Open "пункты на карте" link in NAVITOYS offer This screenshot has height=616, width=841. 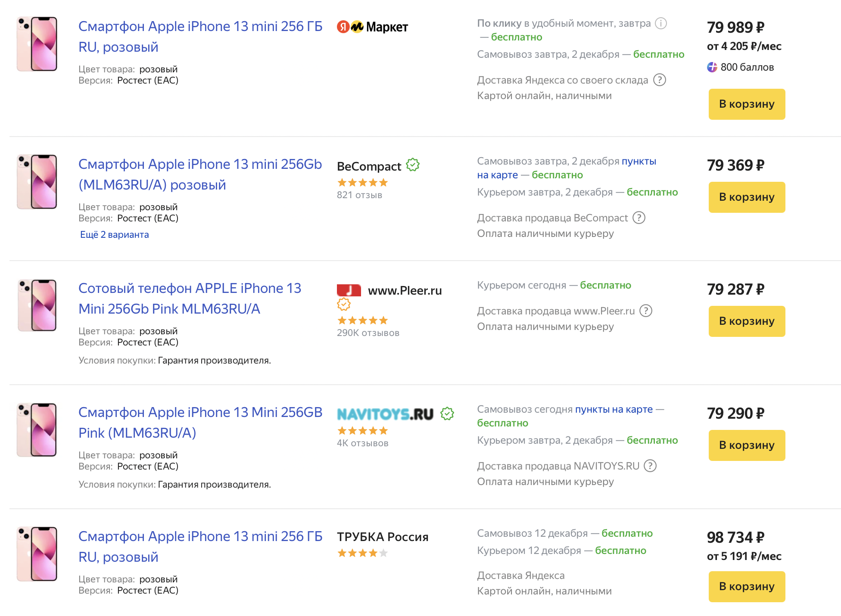click(614, 409)
